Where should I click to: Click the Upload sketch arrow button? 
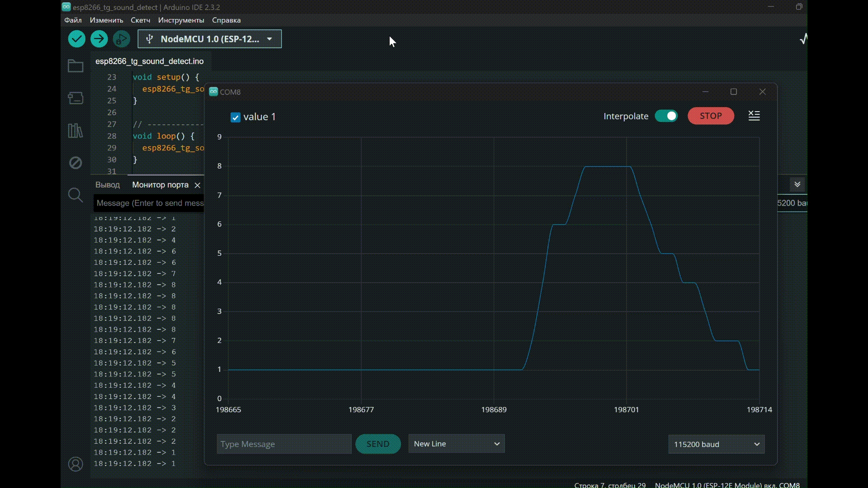(99, 39)
